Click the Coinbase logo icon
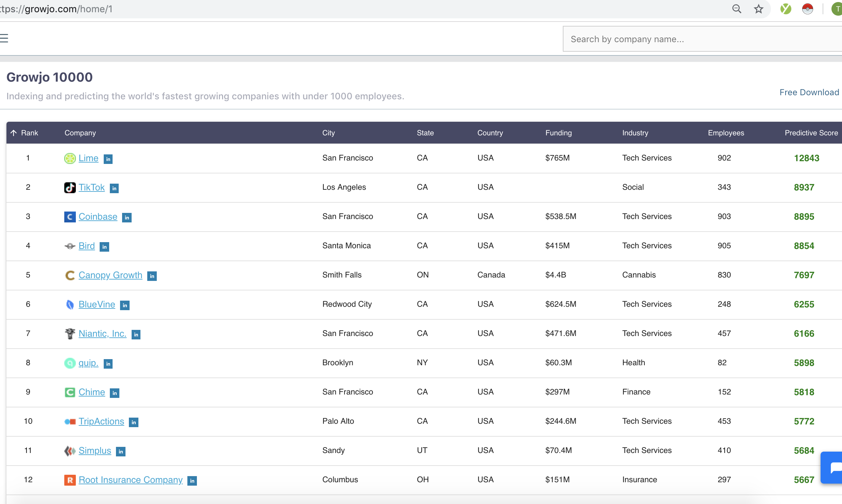The width and height of the screenshot is (842, 504). 70,217
